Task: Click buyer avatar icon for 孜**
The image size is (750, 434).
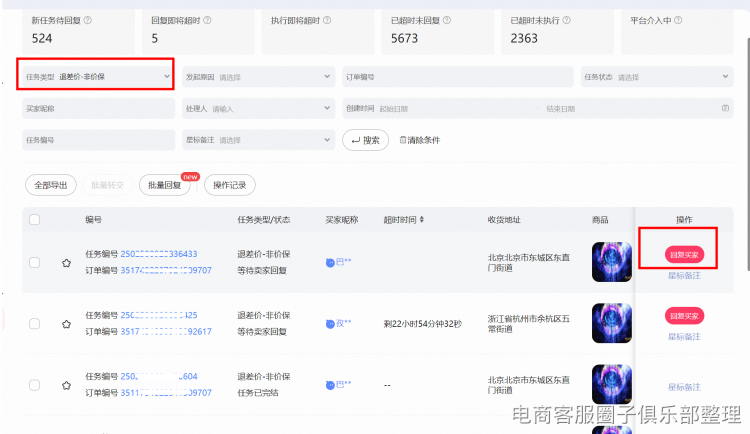Action: (x=330, y=324)
